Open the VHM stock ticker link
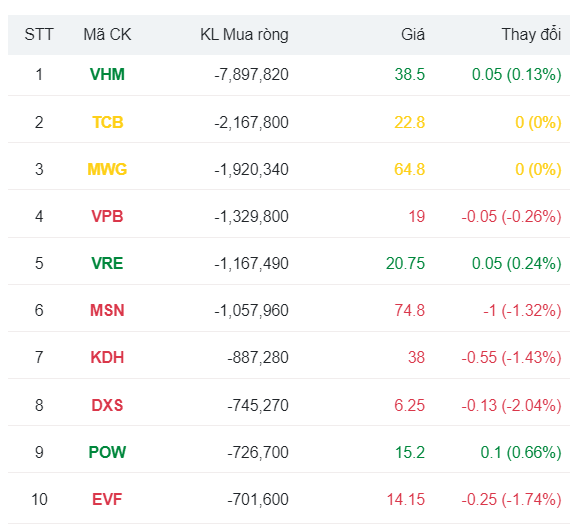This screenshot has width=578, height=529. click(107, 75)
